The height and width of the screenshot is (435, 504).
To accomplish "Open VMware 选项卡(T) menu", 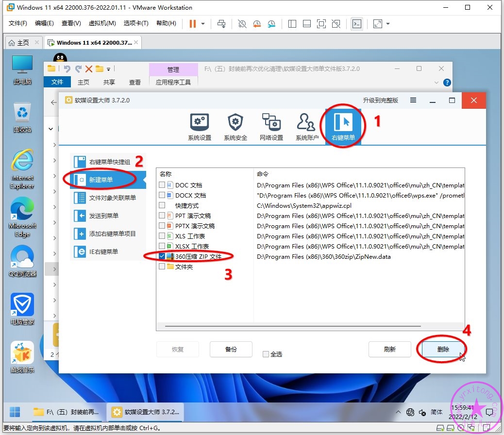I will pos(136,23).
